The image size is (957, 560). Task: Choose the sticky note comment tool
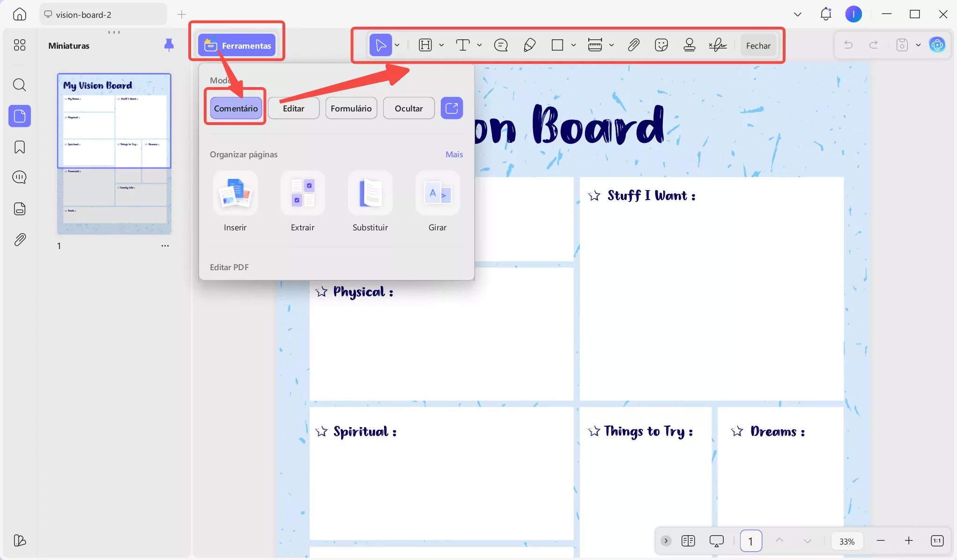(x=501, y=45)
